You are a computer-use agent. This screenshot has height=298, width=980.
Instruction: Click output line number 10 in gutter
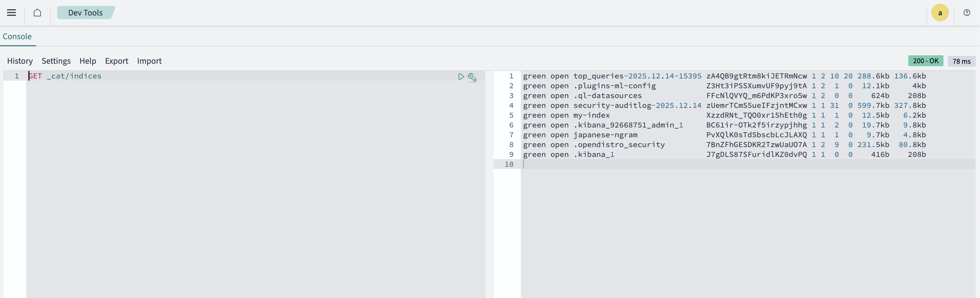tap(509, 164)
